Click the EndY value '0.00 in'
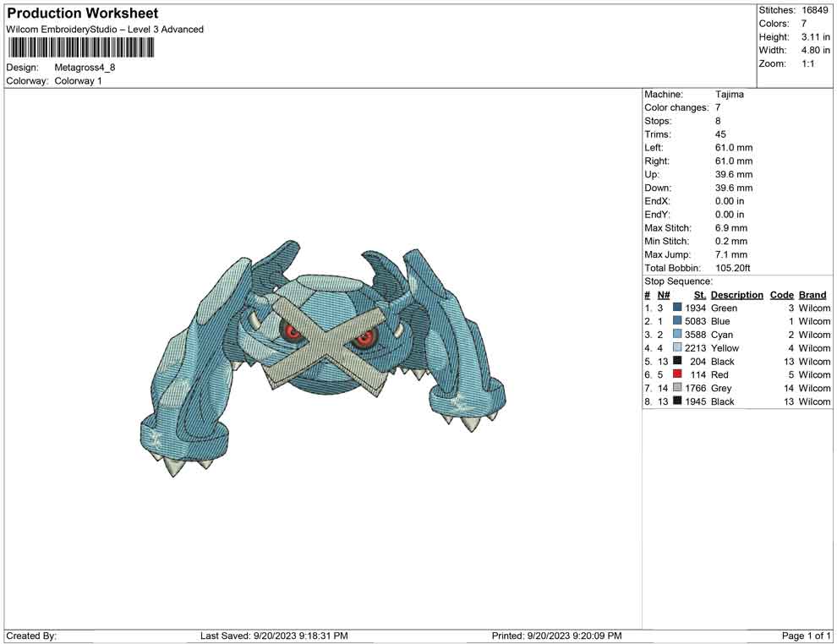The height and width of the screenshot is (644, 837). (730, 214)
